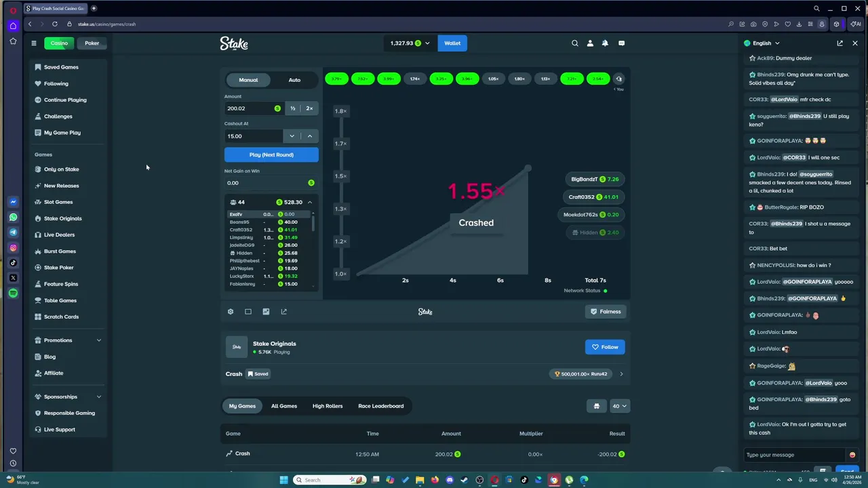Open browser downloads icon
Image resolution: width=868 pixels, height=488 pixels.
pyautogui.click(x=800, y=24)
